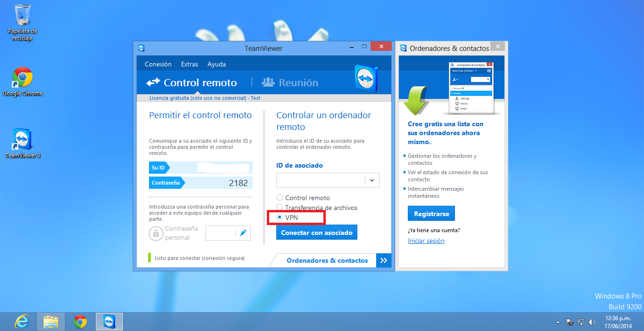The height and width of the screenshot is (331, 644).
Task: Click the padlock icon beside Contraseña personal
Action: point(156,233)
